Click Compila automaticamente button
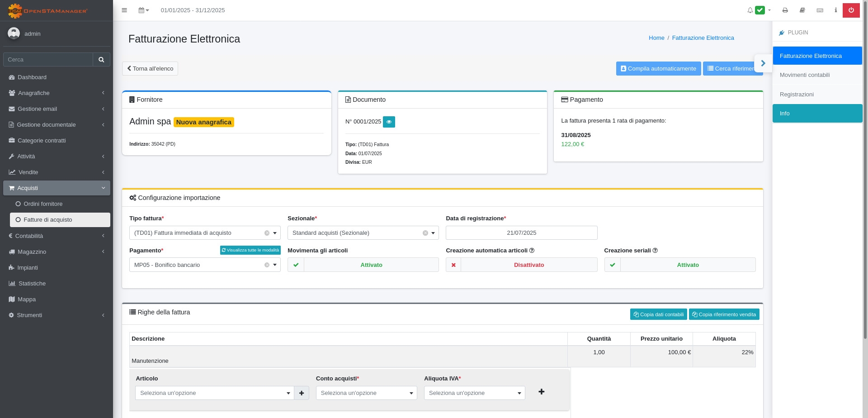 [658, 69]
